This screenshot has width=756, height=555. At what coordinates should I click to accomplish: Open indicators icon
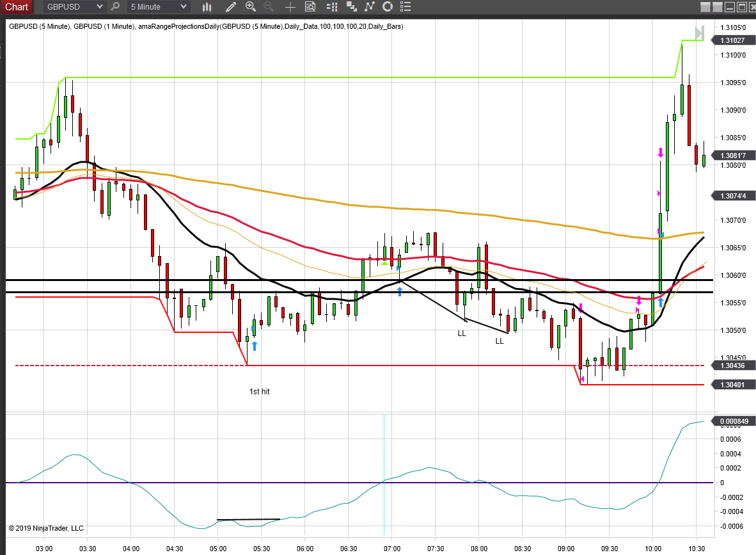(369, 7)
